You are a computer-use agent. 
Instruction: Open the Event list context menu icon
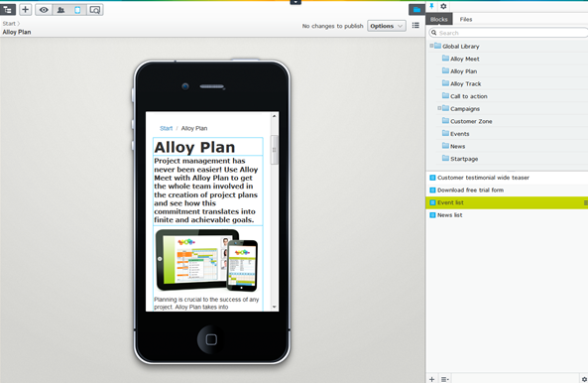585,202
